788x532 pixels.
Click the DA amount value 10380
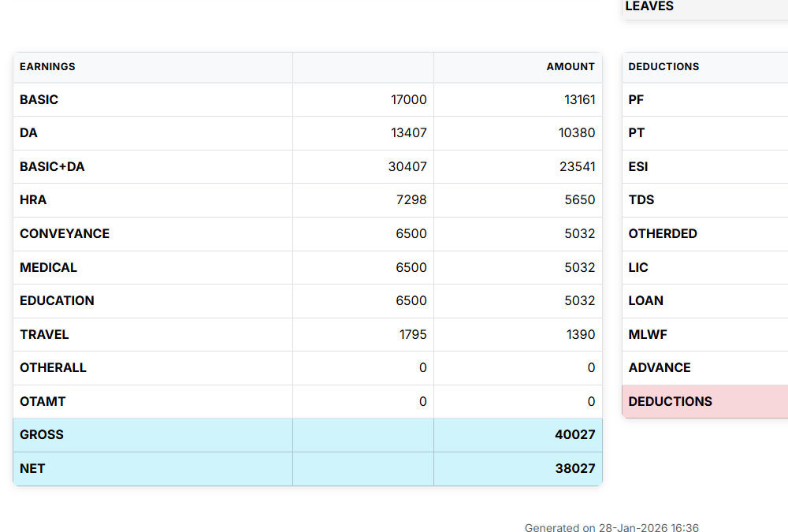[577, 133]
